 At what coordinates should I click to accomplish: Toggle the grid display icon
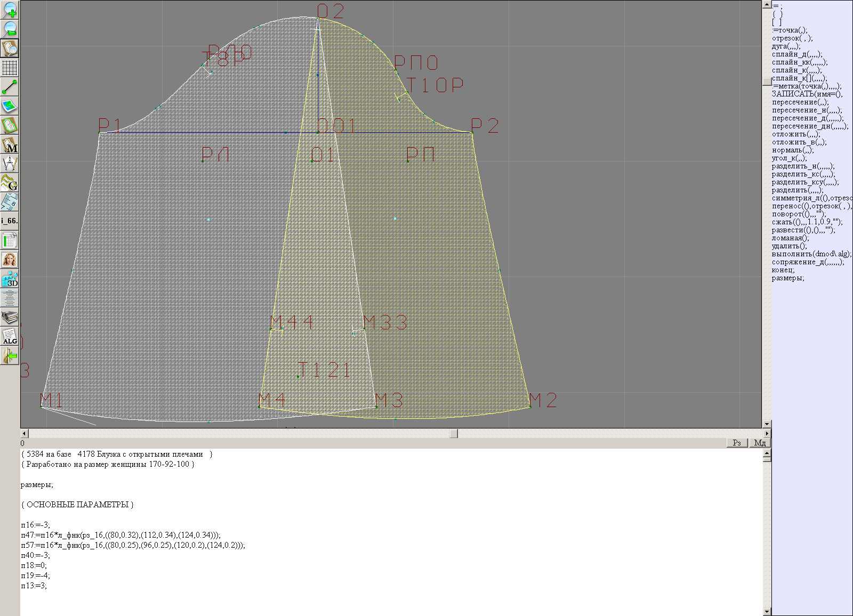point(10,68)
